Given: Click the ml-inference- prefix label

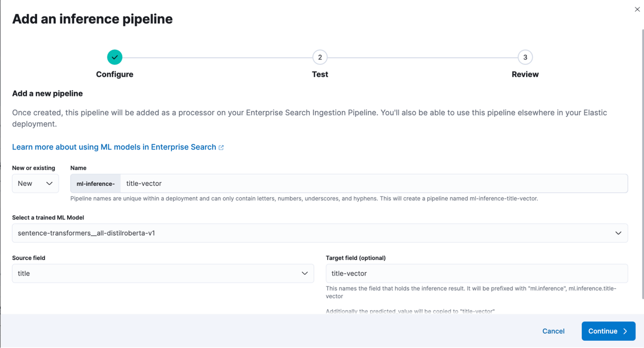Looking at the screenshot, I should [95, 183].
